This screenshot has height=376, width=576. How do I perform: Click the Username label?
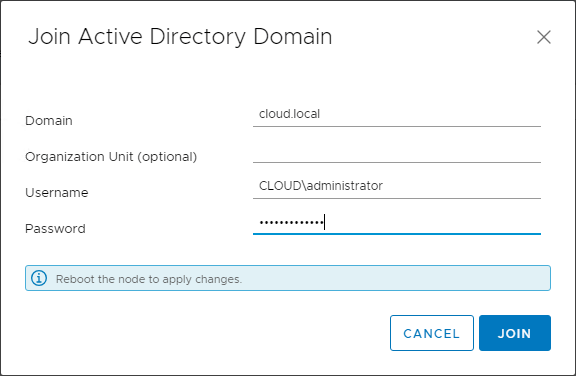pos(57,193)
